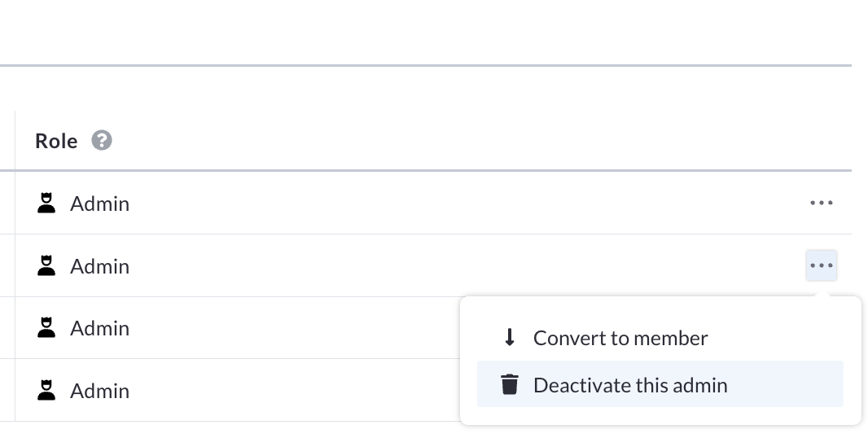Image resolution: width=868 pixels, height=438 pixels.
Task: Open the ellipsis menu for the first admin
Action: click(x=822, y=204)
